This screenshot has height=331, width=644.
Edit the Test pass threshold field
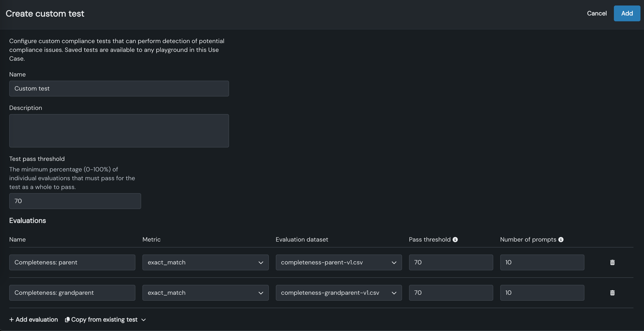75,201
